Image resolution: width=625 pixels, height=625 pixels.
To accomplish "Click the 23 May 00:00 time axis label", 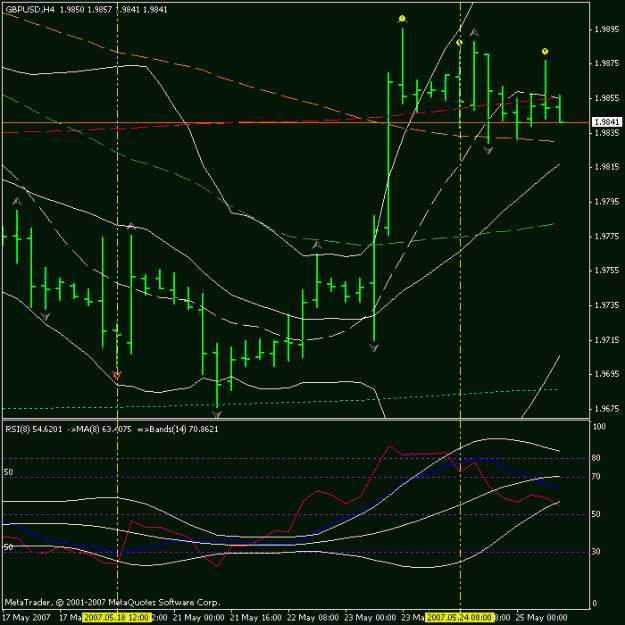I will (370, 618).
